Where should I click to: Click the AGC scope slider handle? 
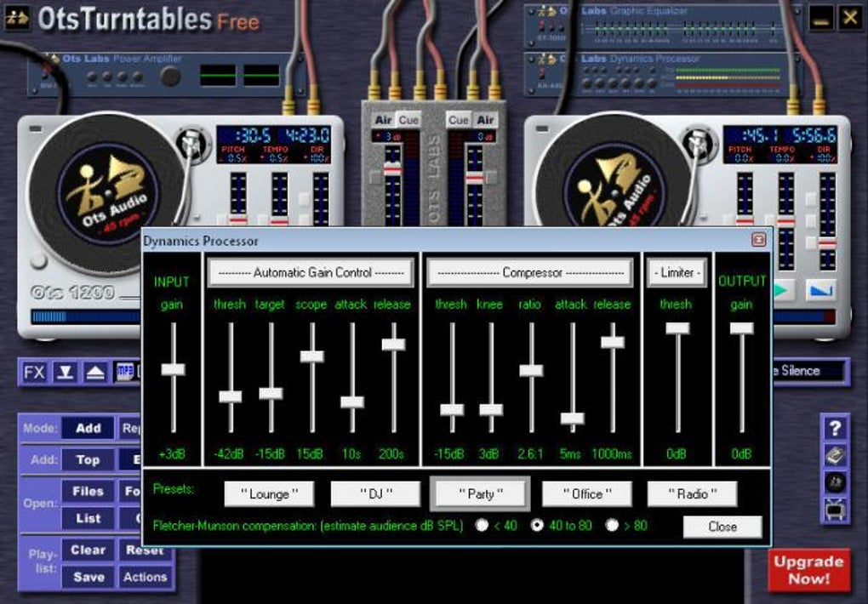point(312,356)
